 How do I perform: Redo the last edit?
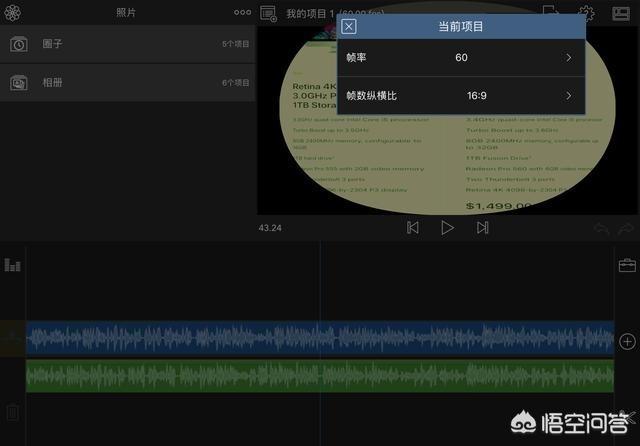click(626, 229)
